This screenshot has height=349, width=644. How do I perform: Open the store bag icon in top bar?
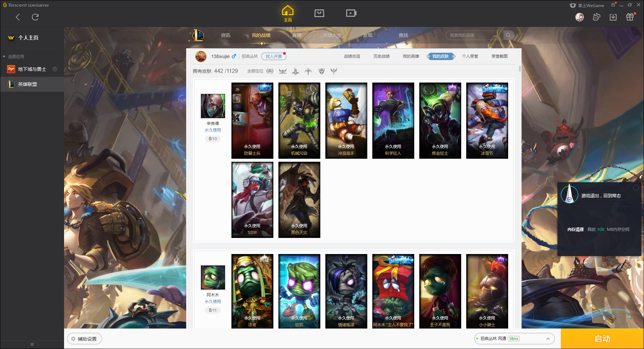[319, 13]
